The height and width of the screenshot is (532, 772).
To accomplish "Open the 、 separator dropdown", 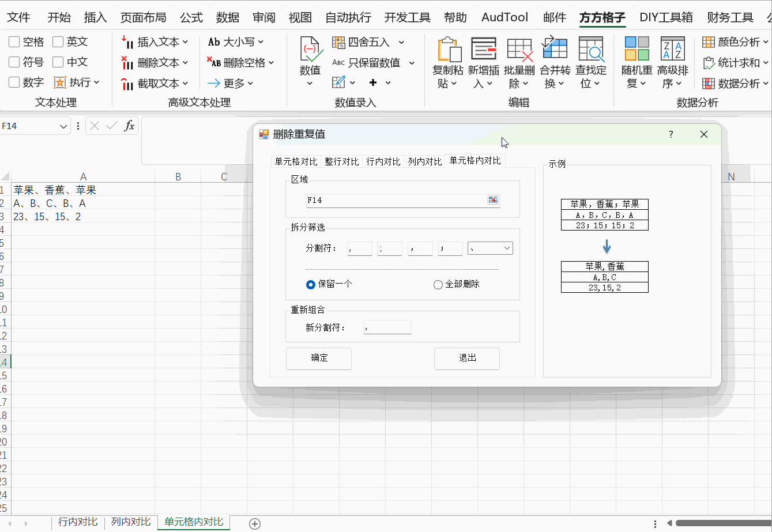I will [x=489, y=248].
